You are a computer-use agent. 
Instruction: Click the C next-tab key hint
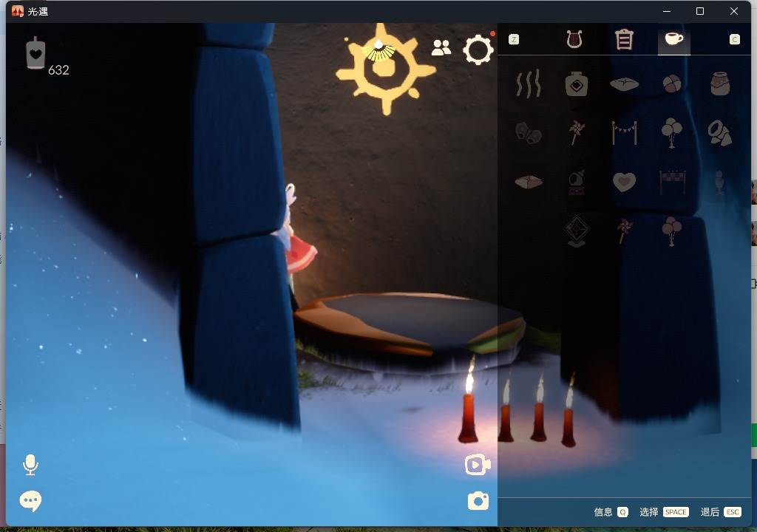pos(734,40)
